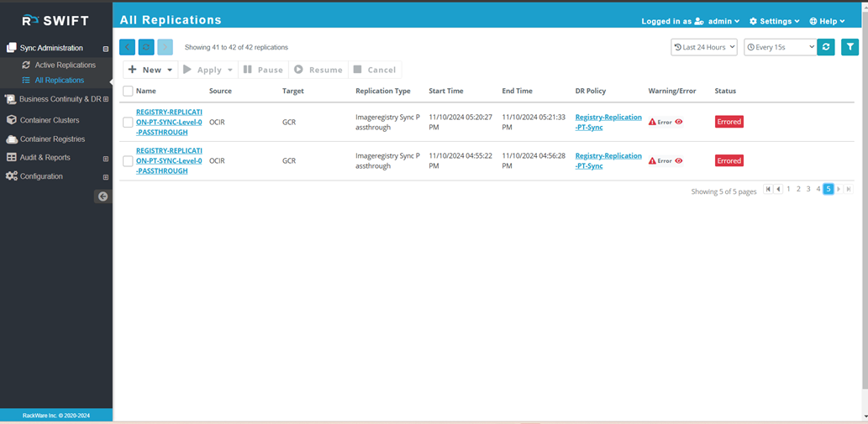
Task: Sort by Replication Type column header
Action: point(383,91)
